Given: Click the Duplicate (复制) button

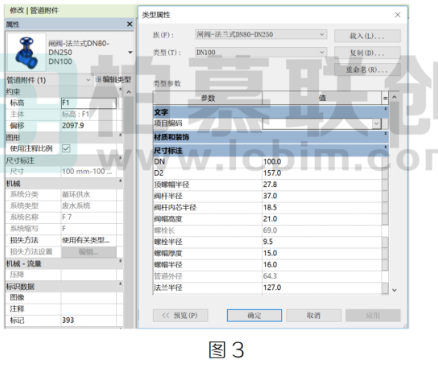Looking at the screenshot, I should (367, 53).
